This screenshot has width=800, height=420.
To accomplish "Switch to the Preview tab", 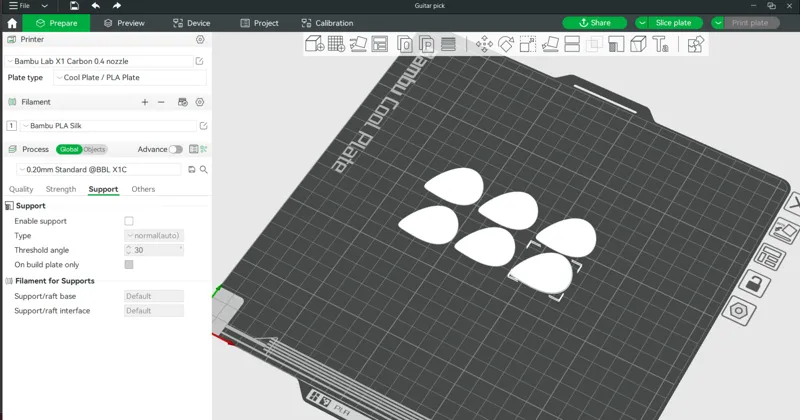I will click(124, 23).
